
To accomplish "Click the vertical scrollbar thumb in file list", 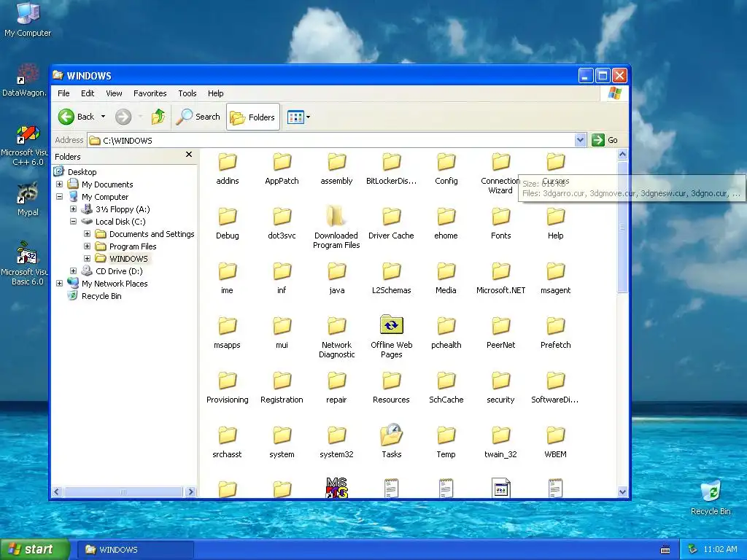I will point(622,227).
